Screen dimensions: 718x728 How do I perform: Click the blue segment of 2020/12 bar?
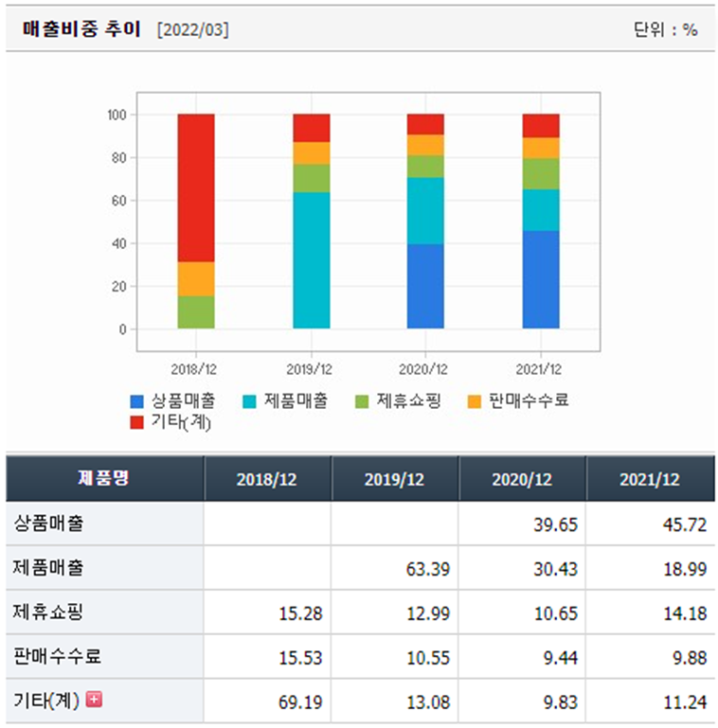click(425, 287)
